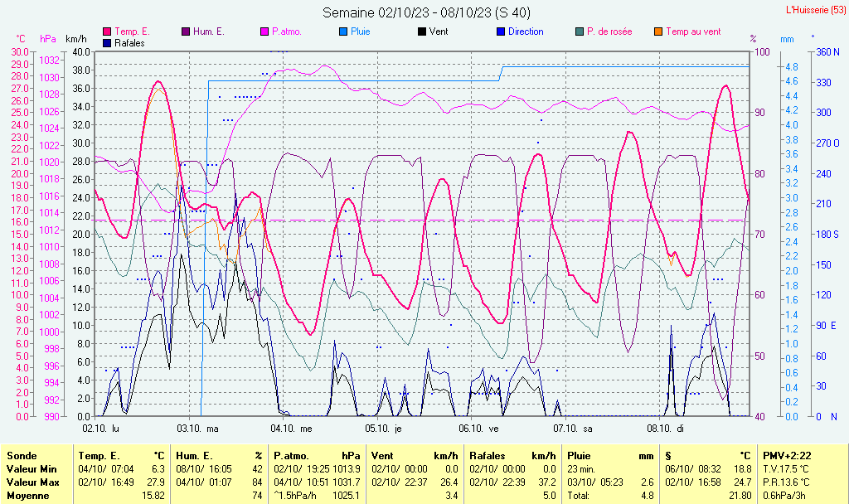The height and width of the screenshot is (504, 849).
Task: Select the "03.10. ma" date label
Action: coord(197,429)
